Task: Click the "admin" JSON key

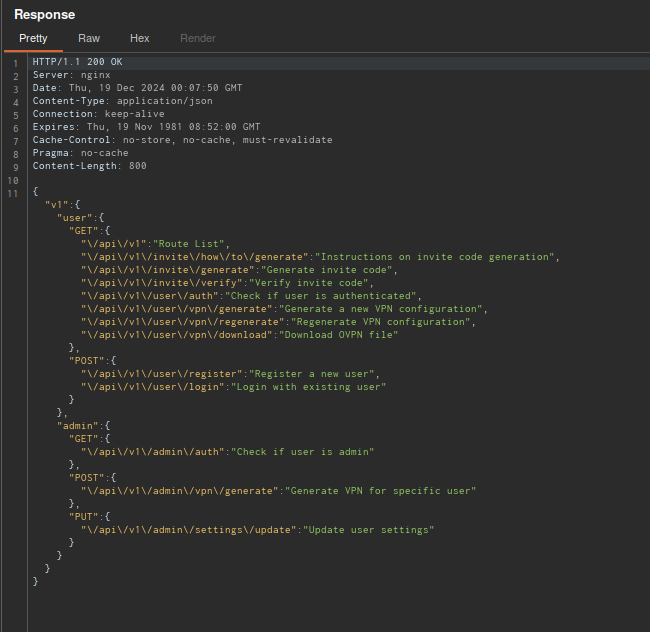Action: [78, 426]
